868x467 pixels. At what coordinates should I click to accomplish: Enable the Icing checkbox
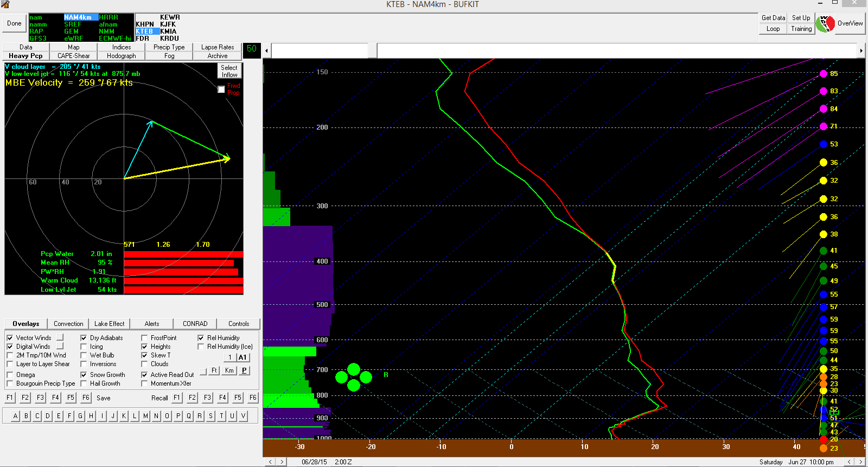(84, 347)
